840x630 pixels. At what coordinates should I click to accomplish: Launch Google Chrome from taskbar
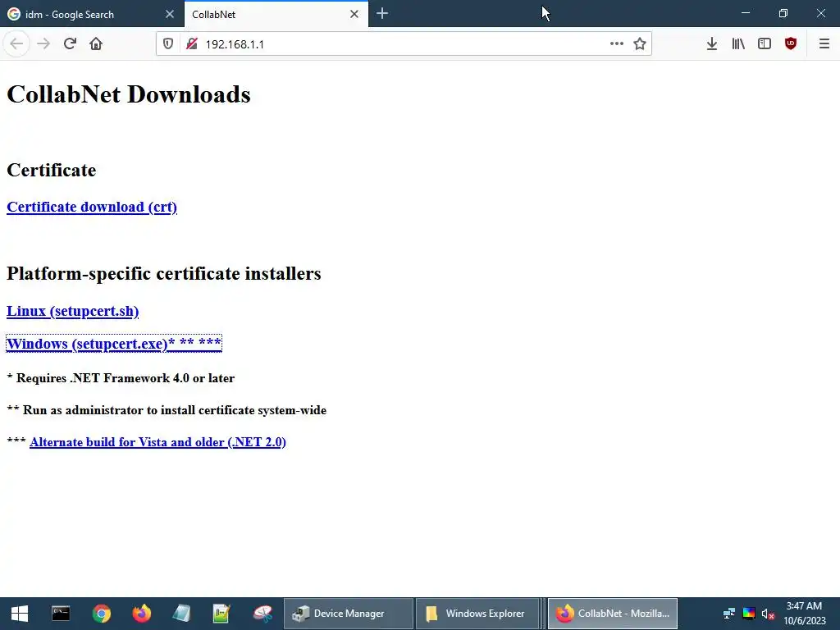tap(101, 614)
